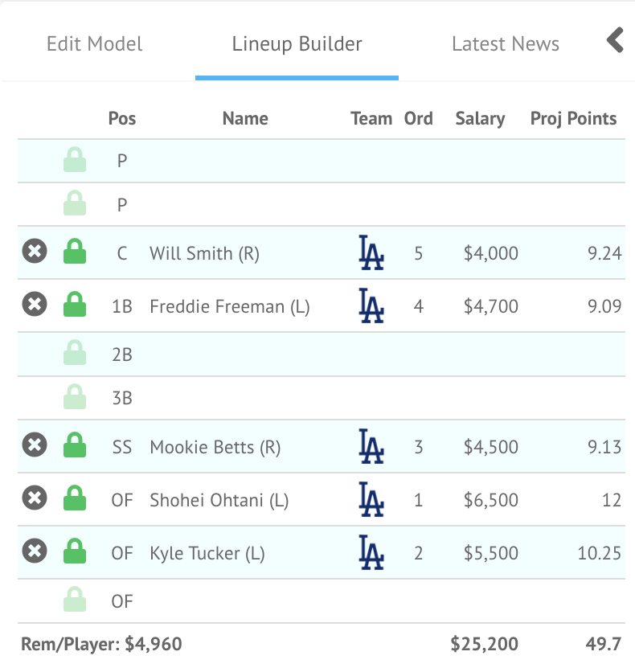Image resolution: width=635 pixels, height=672 pixels.
Task: Click the faded lock in the 3B row
Action: [x=75, y=397]
